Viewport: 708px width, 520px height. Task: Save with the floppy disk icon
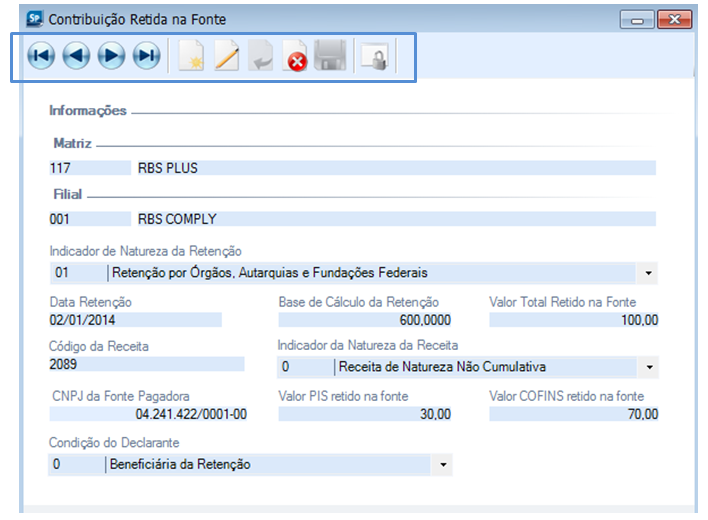(x=330, y=56)
